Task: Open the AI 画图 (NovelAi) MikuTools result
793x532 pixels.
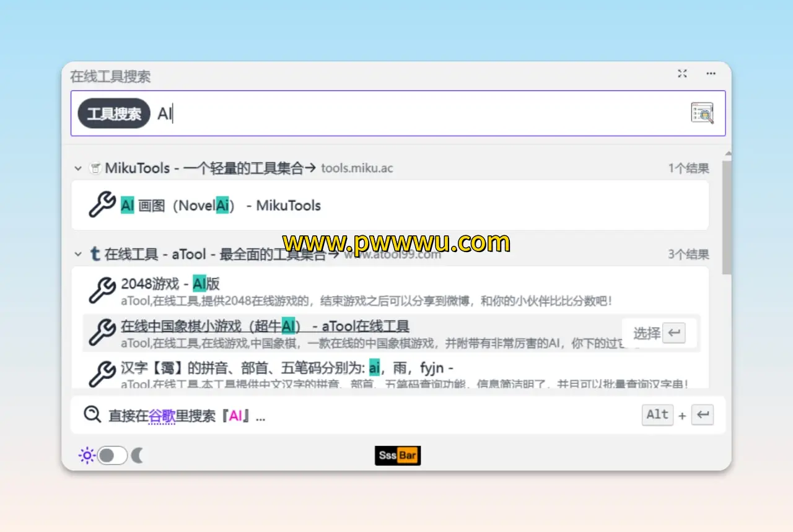Action: tap(221, 206)
